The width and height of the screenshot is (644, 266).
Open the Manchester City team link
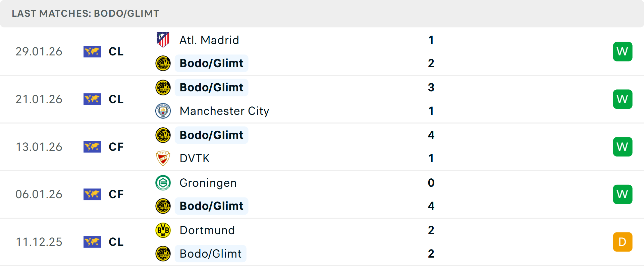pyautogui.click(x=224, y=111)
